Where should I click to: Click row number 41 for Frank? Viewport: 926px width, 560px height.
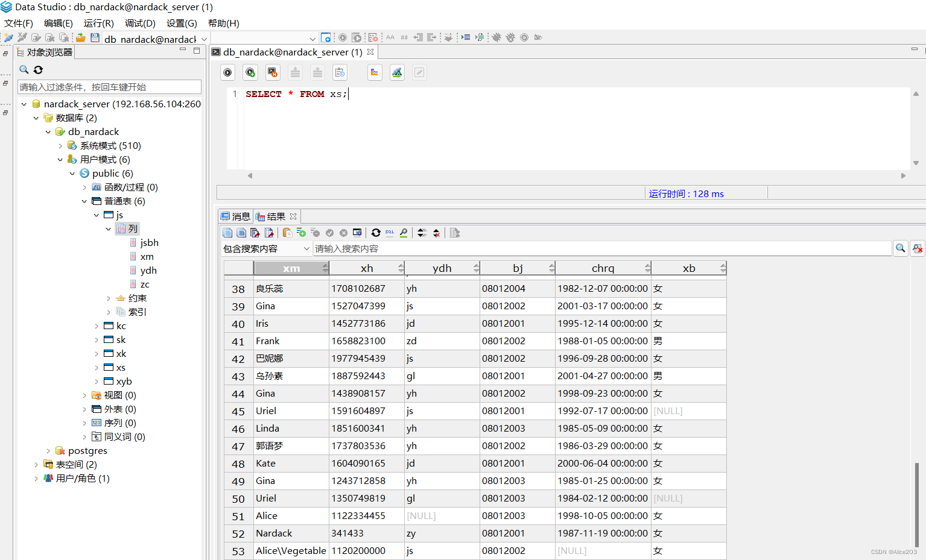[238, 341]
